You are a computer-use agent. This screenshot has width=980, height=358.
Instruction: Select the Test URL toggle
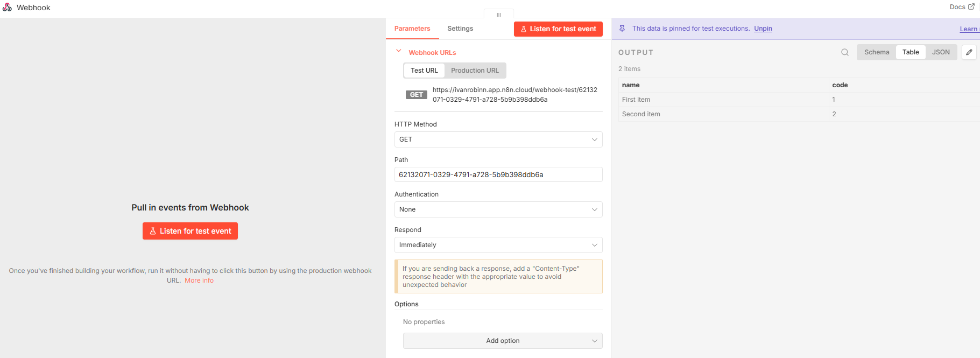424,71
